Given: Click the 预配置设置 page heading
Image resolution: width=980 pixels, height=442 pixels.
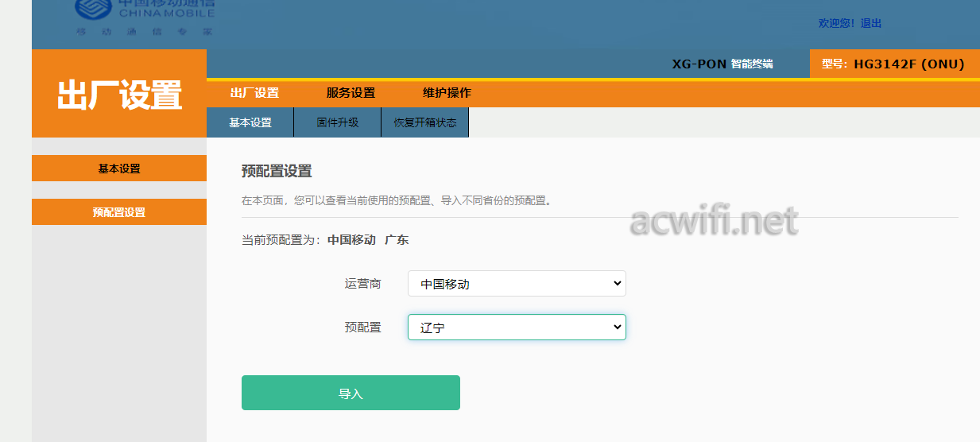Looking at the screenshot, I should pos(277,171).
